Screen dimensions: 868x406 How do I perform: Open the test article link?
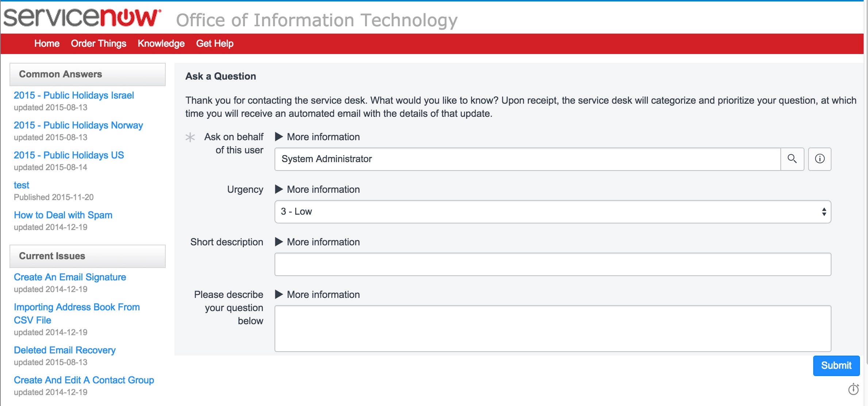coord(22,185)
